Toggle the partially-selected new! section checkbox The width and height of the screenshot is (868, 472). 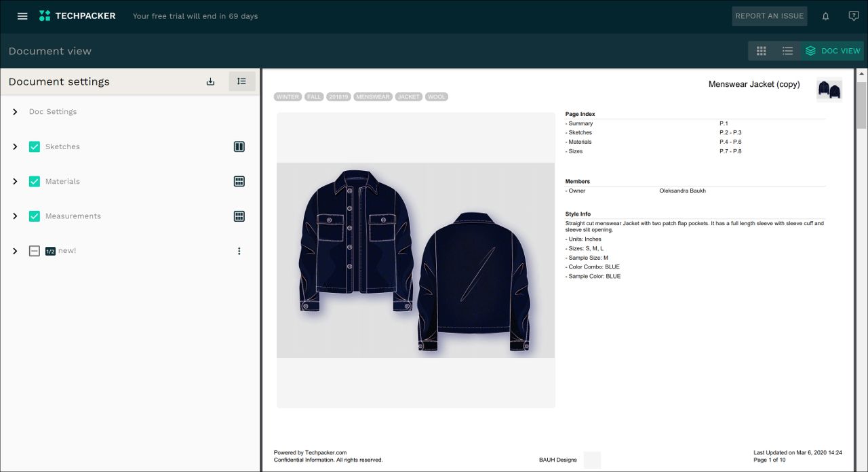[x=35, y=250]
